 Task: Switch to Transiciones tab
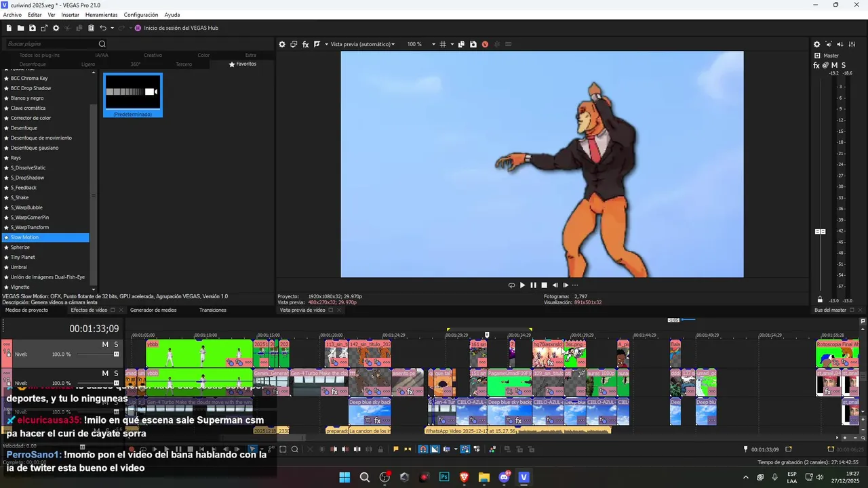(213, 310)
